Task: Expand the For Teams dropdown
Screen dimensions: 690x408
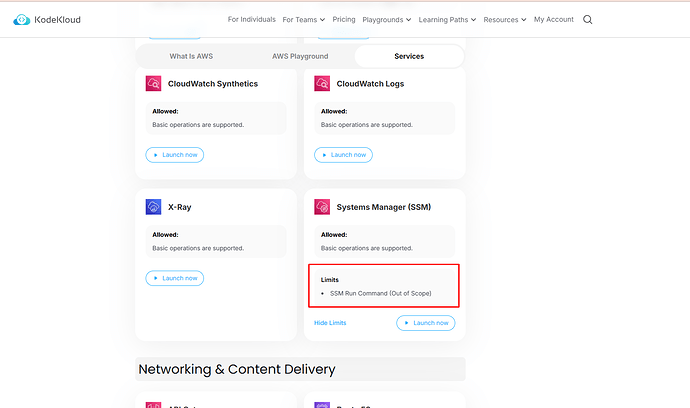Action: [x=304, y=19]
